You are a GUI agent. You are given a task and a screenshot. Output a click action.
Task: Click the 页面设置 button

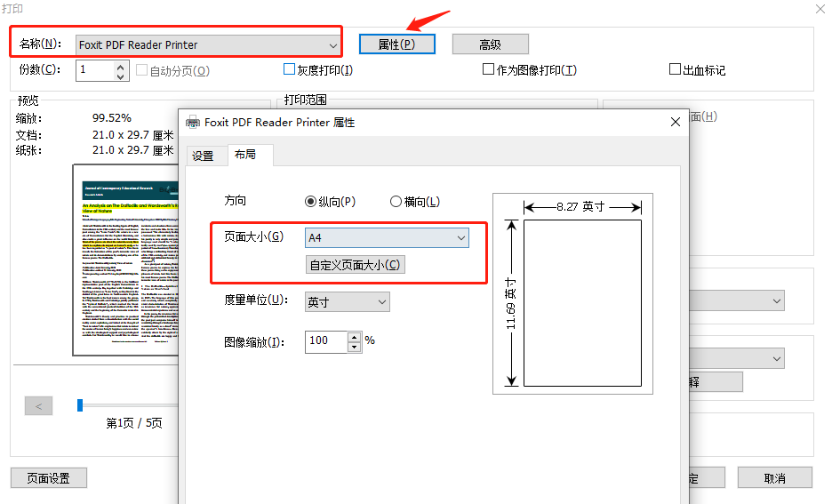point(48,478)
